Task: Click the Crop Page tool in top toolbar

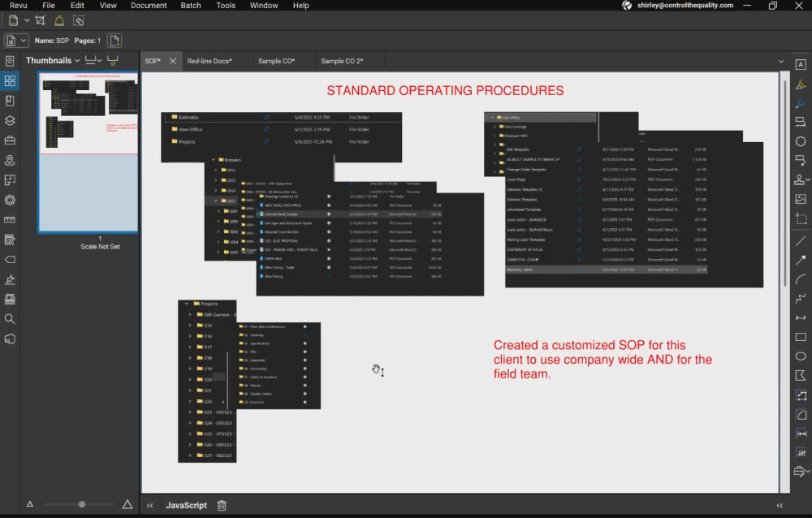Action: coord(40,21)
